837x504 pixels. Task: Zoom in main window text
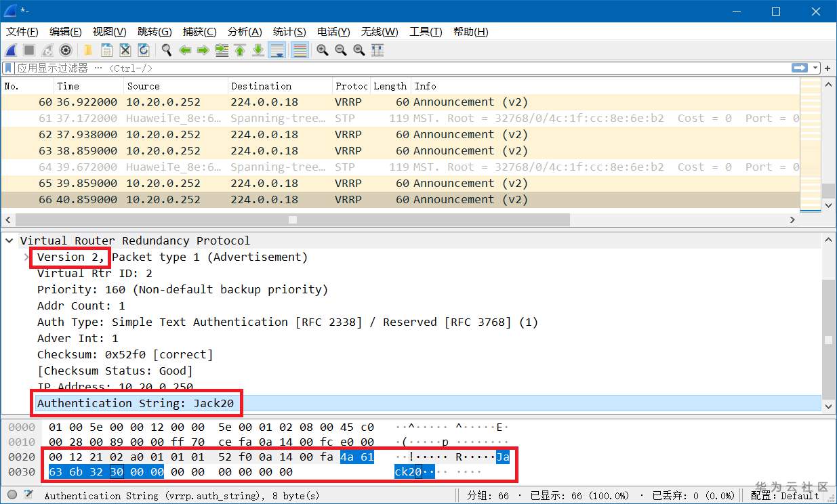click(323, 50)
